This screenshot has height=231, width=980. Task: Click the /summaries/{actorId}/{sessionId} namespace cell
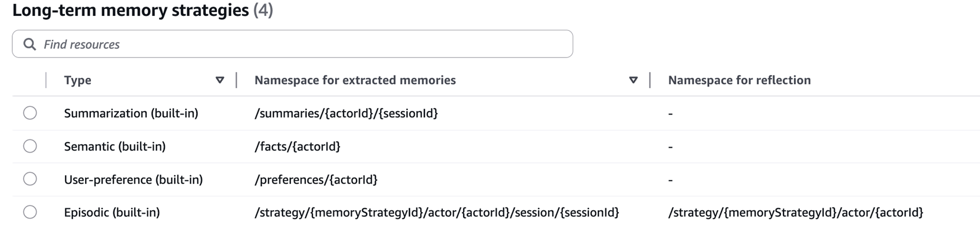(x=346, y=113)
